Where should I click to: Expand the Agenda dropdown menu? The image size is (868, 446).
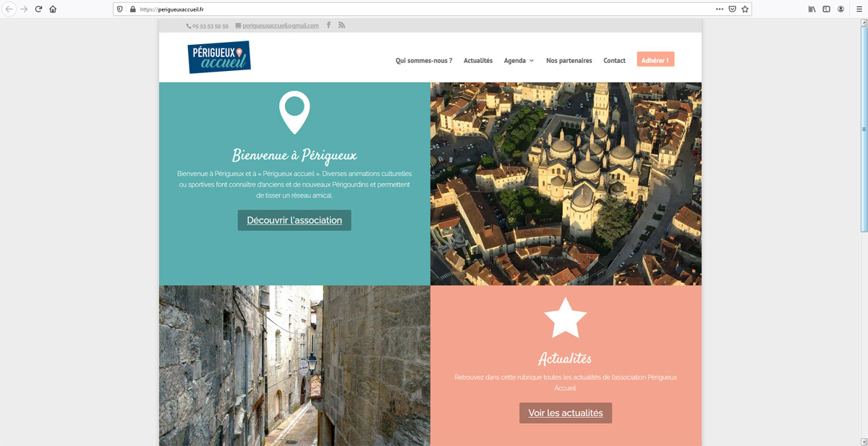pyautogui.click(x=519, y=61)
